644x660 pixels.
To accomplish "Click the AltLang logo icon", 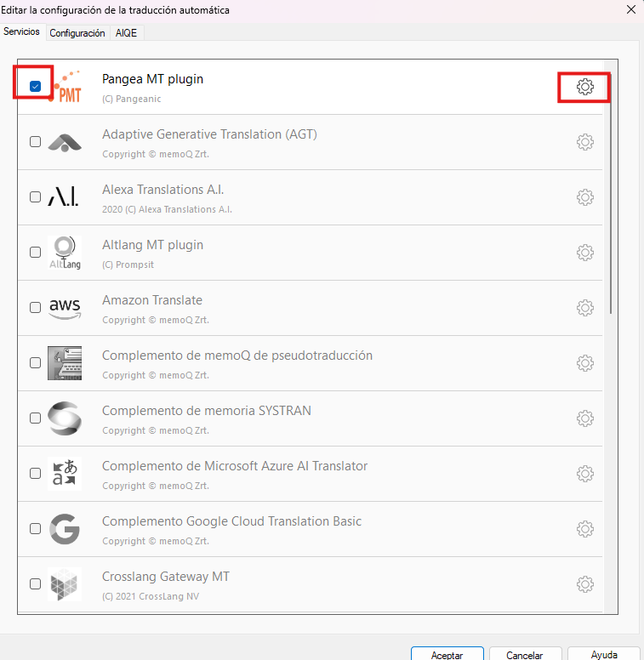I will (65, 253).
